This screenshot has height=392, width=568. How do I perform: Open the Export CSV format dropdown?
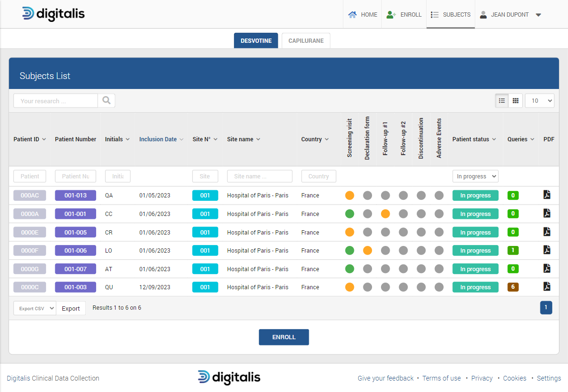coord(35,308)
